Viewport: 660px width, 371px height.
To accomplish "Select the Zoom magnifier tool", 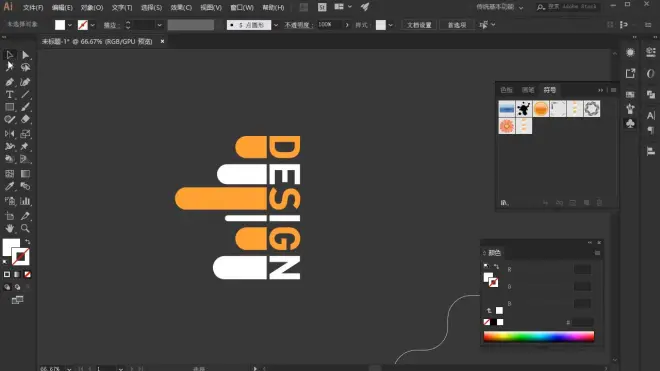I will (25, 229).
